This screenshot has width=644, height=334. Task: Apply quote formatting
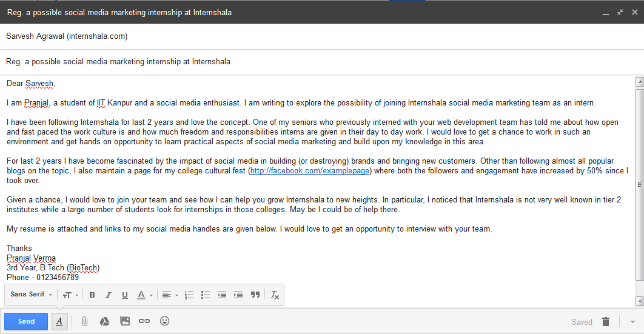point(255,295)
